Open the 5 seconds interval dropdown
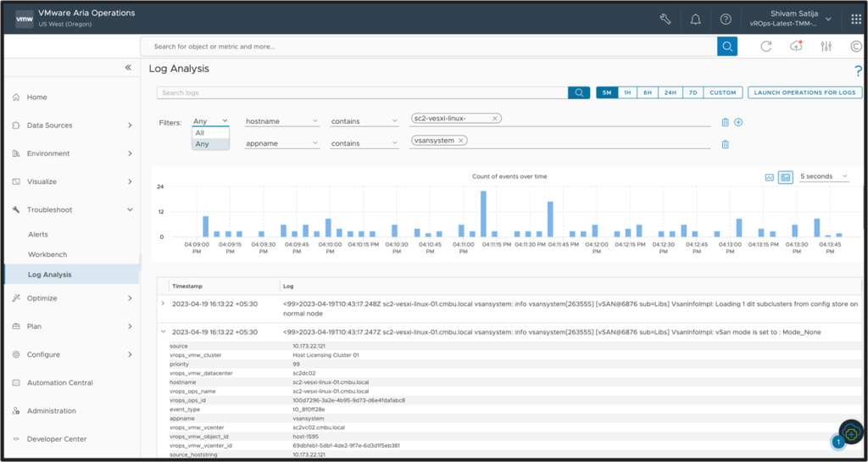This screenshot has height=462, width=868. 824,176
